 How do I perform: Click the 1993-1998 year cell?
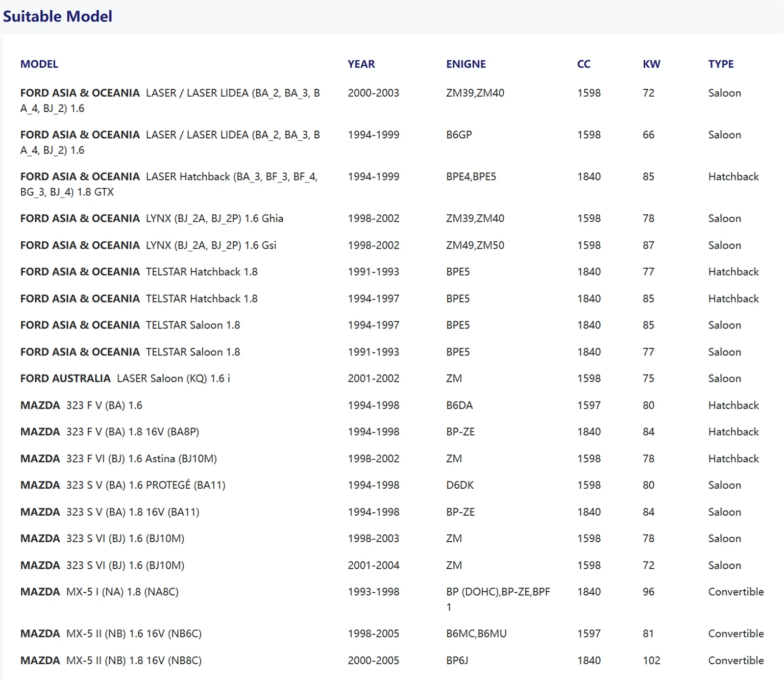(373, 592)
